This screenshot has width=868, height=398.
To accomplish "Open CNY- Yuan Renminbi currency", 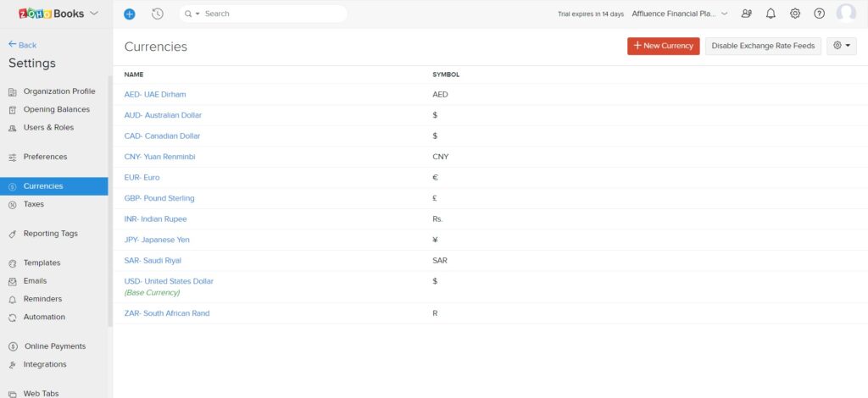I will coord(159,157).
